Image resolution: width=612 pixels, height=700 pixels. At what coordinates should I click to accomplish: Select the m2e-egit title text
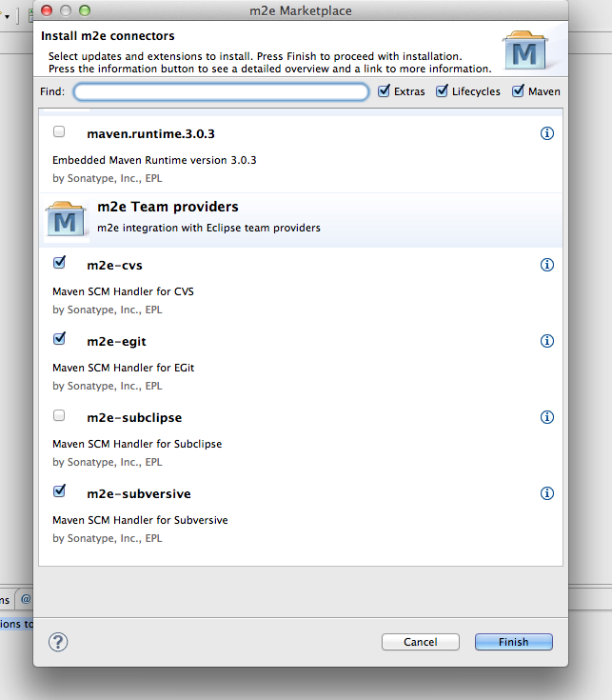tap(116, 342)
